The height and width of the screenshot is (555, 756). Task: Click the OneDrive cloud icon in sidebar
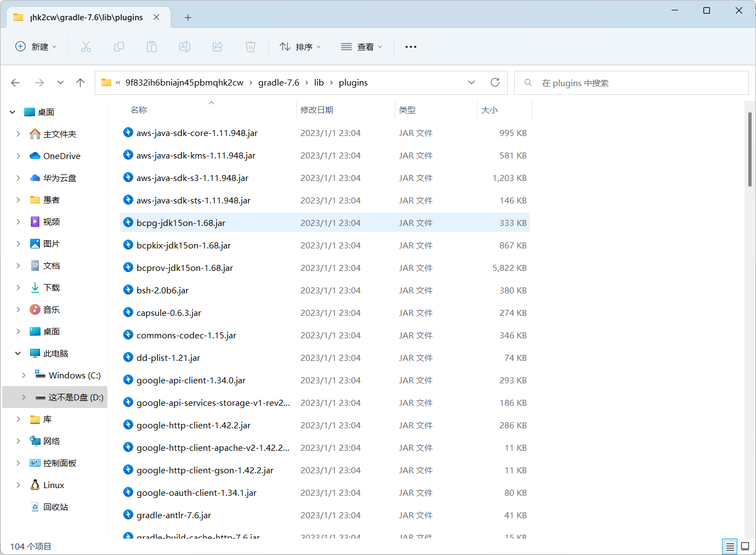35,156
